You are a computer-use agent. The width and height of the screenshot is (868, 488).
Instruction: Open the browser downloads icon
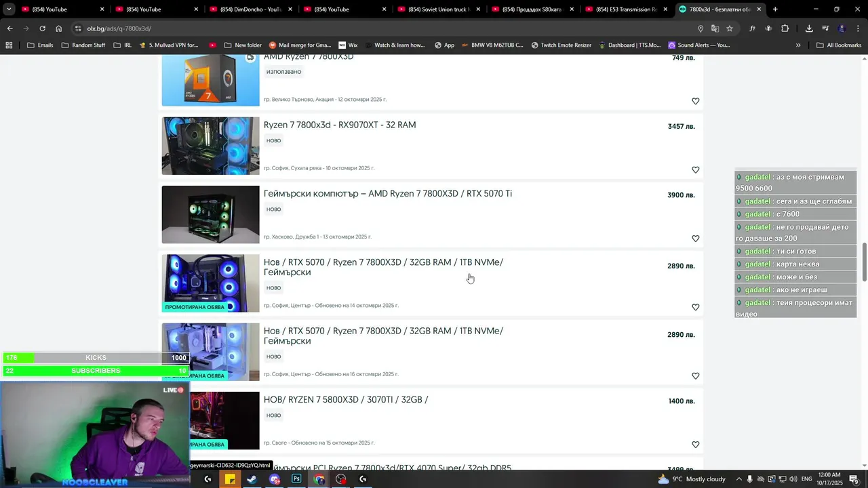(x=809, y=28)
